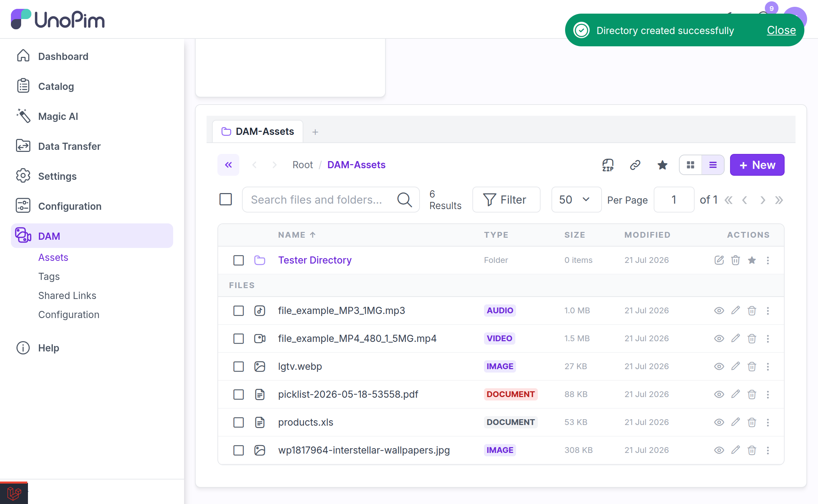Select the products.xls checkbox
This screenshot has height=504, width=818.
click(x=239, y=422)
